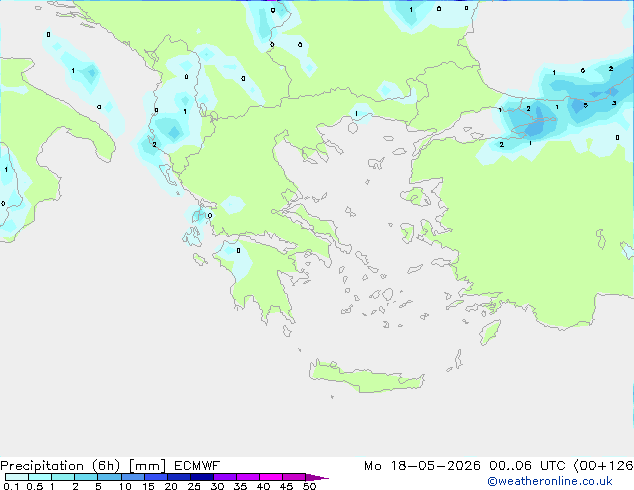Click the '[mm]' unit label
Image resolution: width=634 pixels, height=490 pixels.
click(x=147, y=466)
